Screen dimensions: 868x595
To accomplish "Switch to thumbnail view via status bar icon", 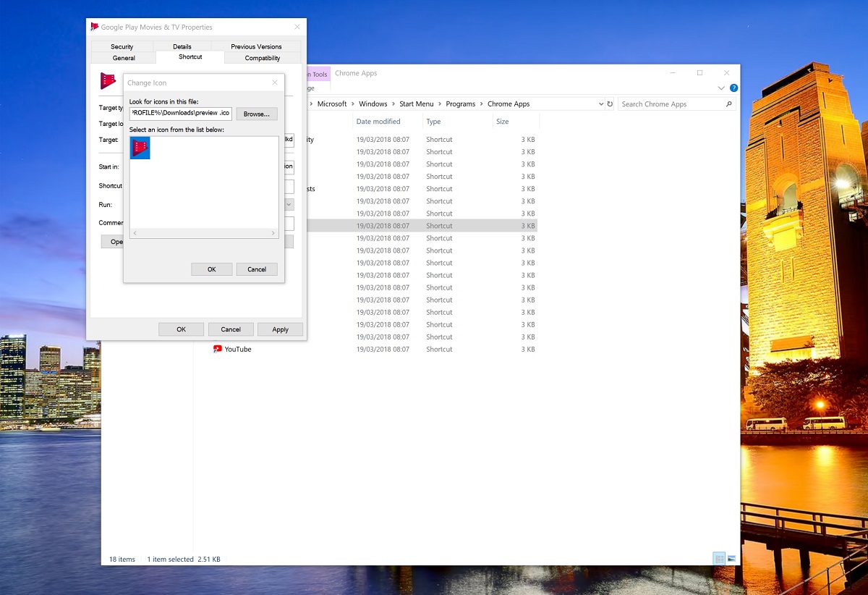I will 733,558.
